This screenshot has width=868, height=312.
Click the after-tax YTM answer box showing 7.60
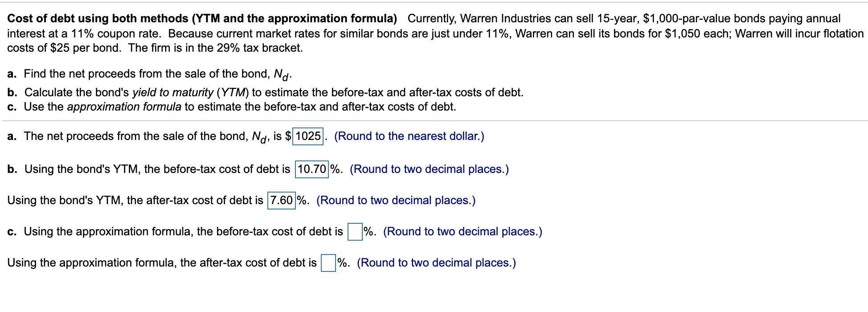pos(282,200)
